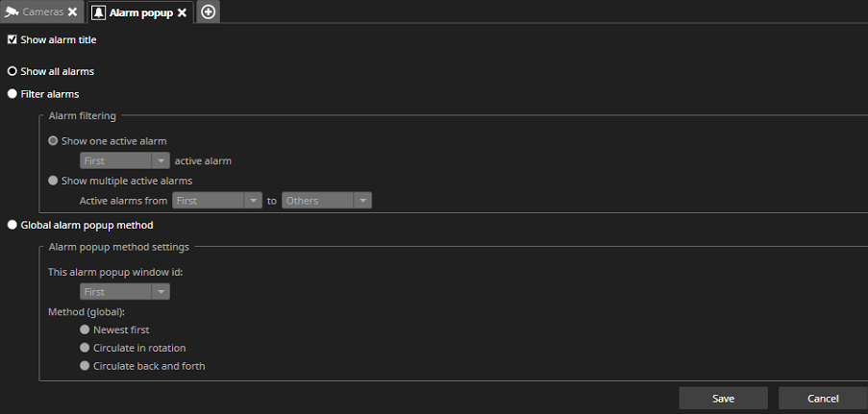Open the one active alarm dropdown
The width and height of the screenshot is (868, 414).
coord(125,160)
